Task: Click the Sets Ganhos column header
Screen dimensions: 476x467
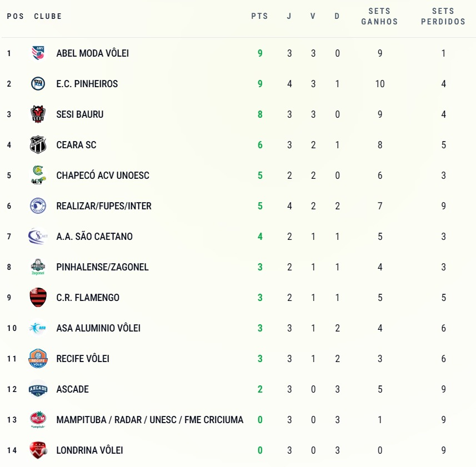Action: (x=379, y=16)
